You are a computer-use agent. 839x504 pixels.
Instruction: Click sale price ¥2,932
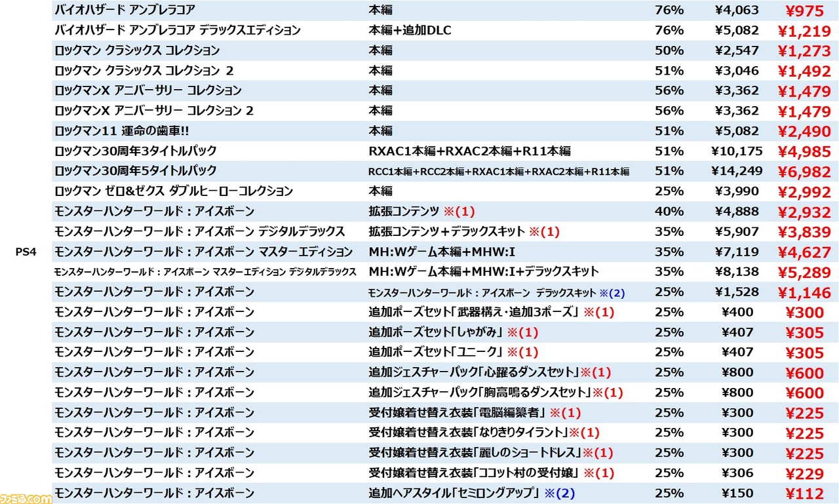click(x=803, y=212)
